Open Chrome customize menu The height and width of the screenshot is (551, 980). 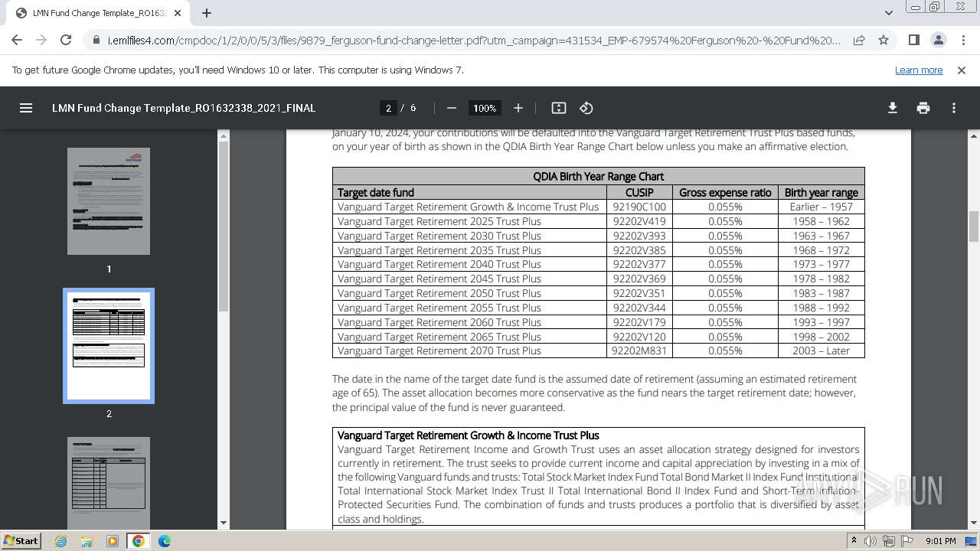click(x=962, y=40)
